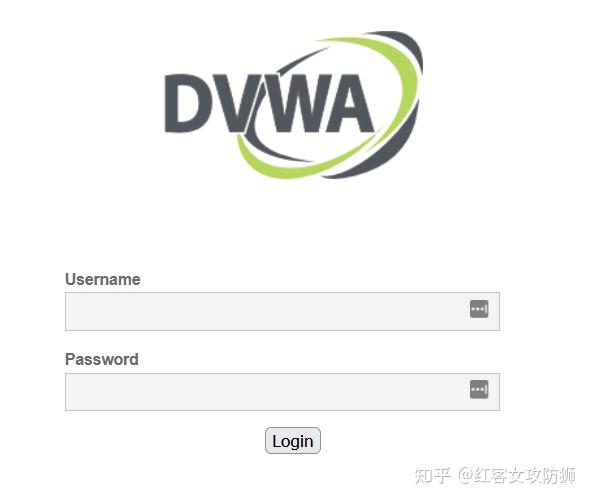591x501 pixels.
Task: Click the Zhihu watermark text
Action: point(495,475)
